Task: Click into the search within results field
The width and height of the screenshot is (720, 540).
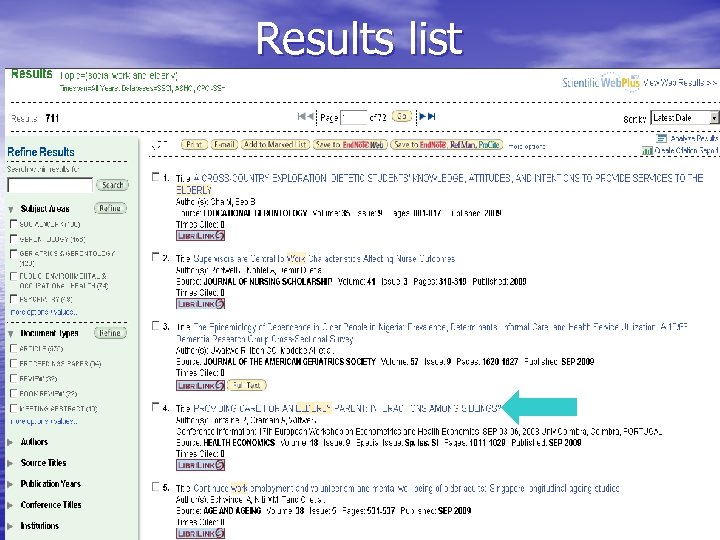Action: pos(50,185)
